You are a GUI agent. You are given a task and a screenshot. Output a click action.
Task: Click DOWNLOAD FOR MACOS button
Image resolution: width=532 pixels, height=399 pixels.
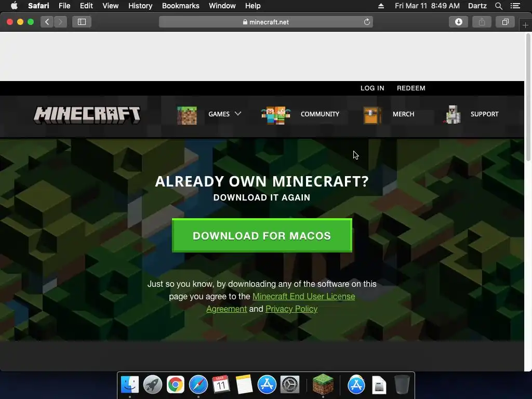tap(262, 235)
